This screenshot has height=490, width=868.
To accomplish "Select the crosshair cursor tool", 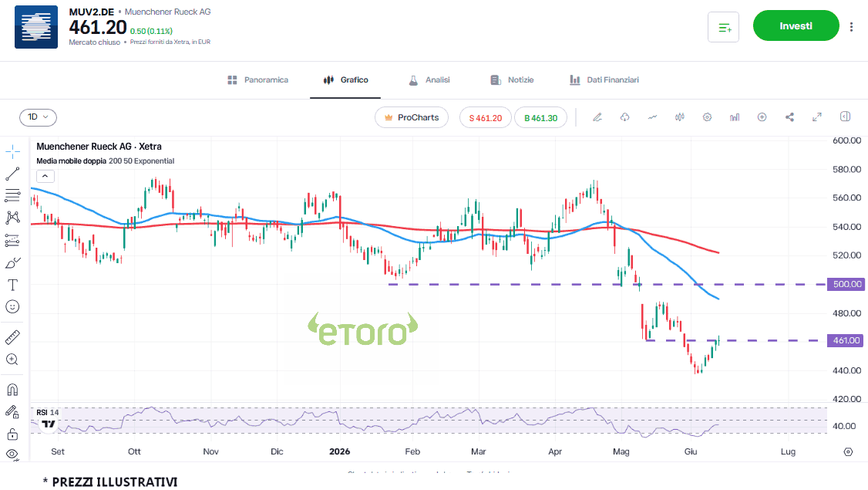I will pyautogui.click(x=12, y=151).
